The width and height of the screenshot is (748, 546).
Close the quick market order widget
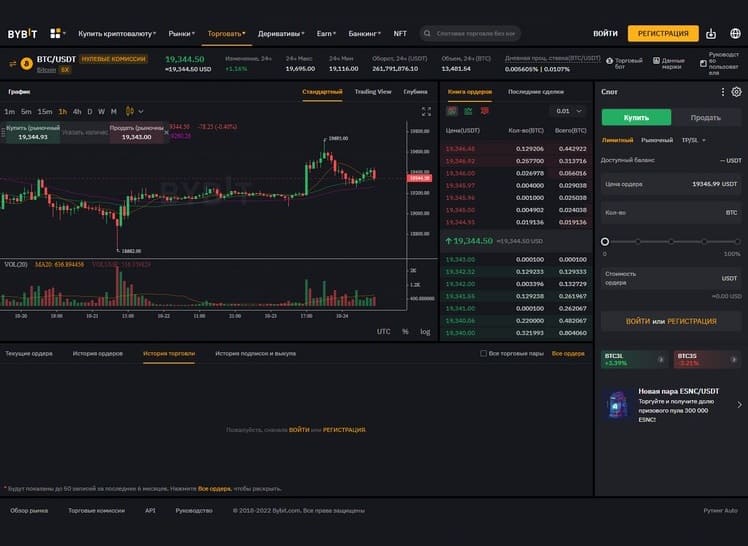(x=166, y=133)
